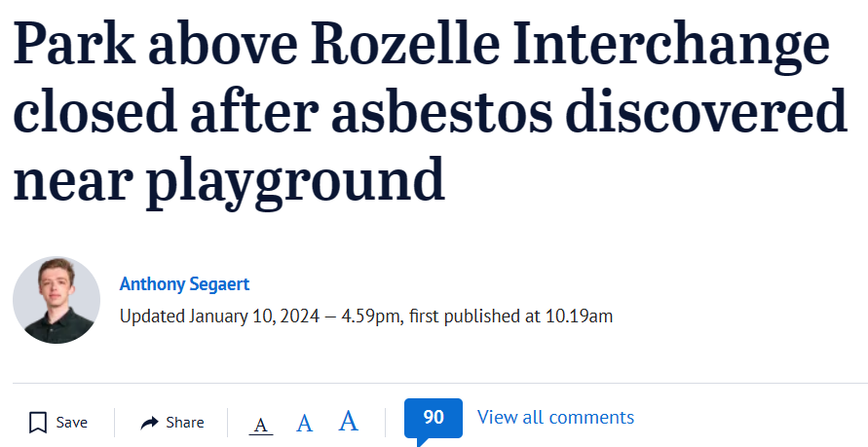Click Rozelle Interchange in the headline
This screenshot has height=447, width=868.
click(x=571, y=44)
